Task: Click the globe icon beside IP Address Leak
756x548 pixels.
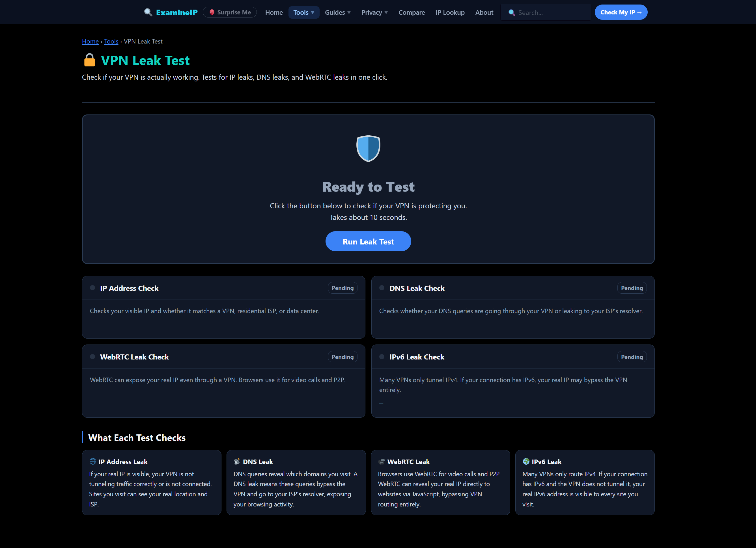Action: (93, 462)
